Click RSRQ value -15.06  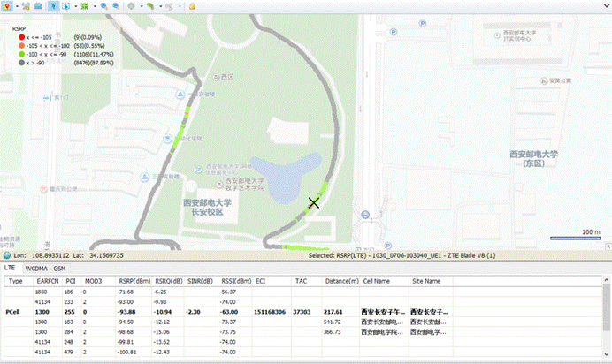(162, 332)
